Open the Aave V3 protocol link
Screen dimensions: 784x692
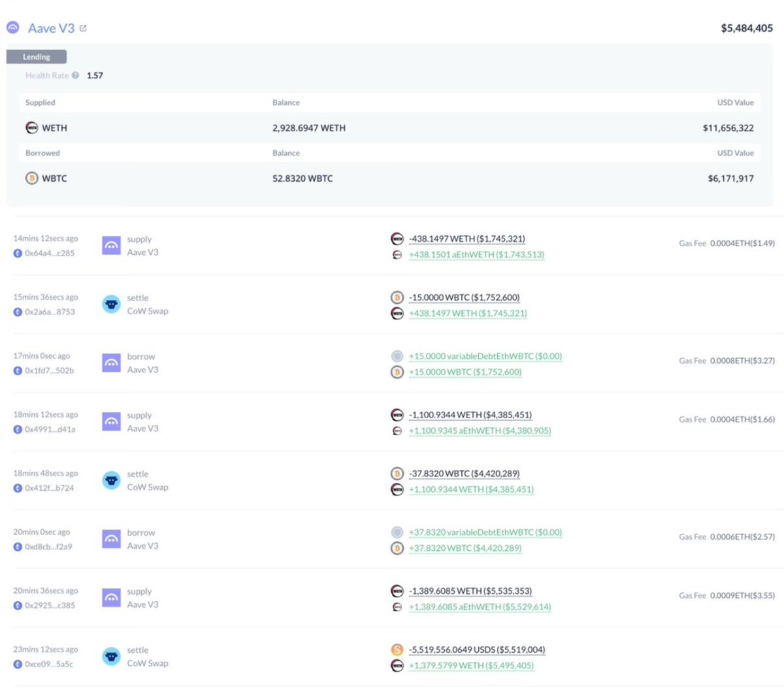(51, 28)
